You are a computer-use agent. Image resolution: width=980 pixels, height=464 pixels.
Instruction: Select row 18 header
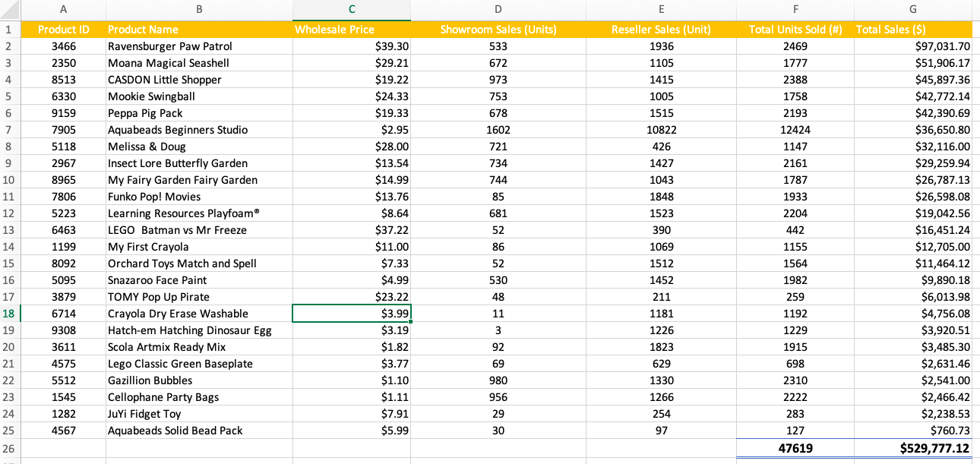pyautogui.click(x=9, y=314)
